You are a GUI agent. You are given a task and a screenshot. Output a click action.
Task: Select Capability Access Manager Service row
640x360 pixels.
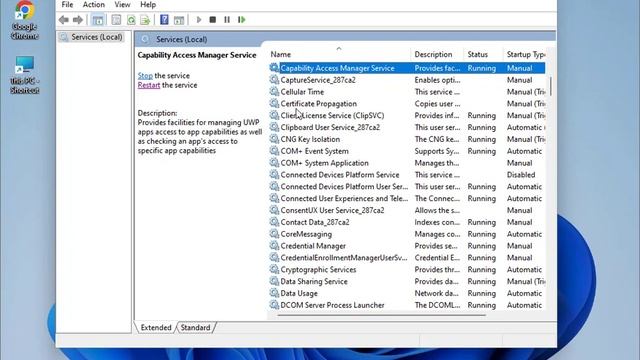(407, 68)
